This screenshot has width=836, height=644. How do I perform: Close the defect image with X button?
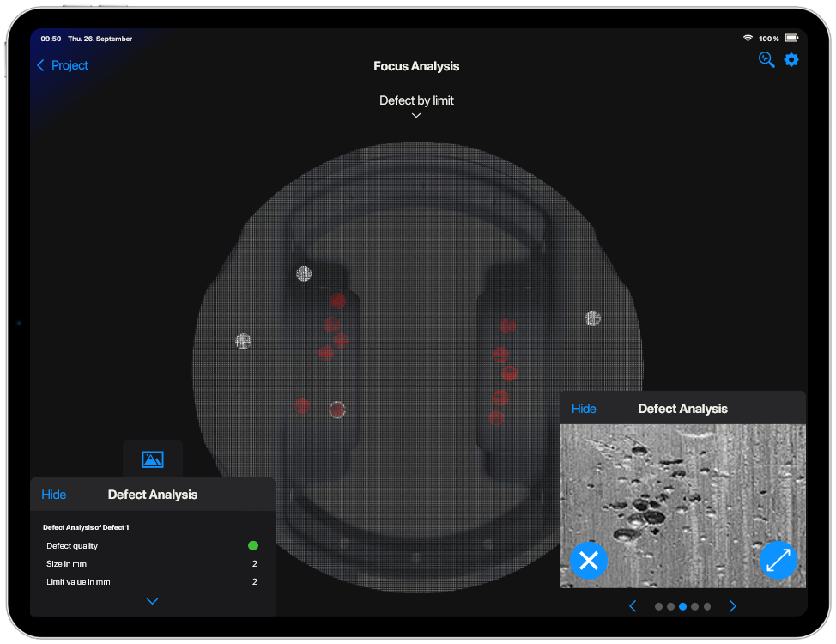(x=589, y=561)
